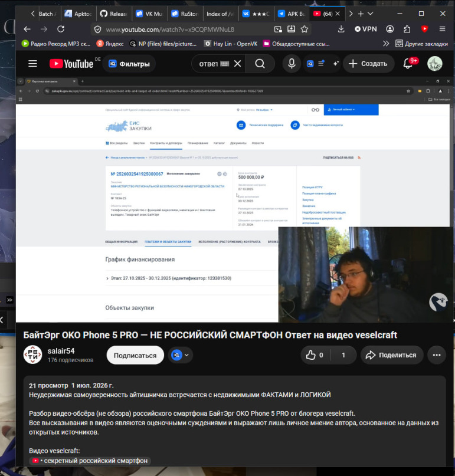Image resolution: width=455 pixels, height=476 pixels.
Task: Switch to the RuStore tab
Action: [x=185, y=14]
